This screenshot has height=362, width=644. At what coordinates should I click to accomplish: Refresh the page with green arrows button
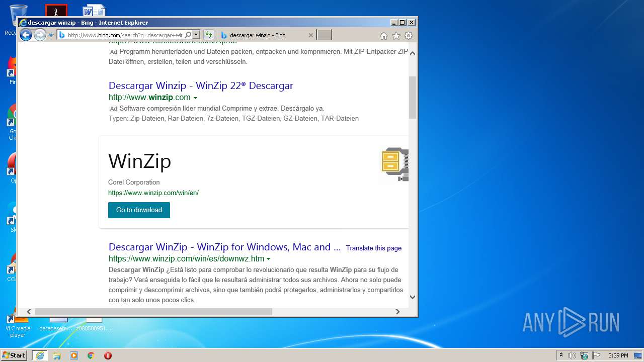209,35
